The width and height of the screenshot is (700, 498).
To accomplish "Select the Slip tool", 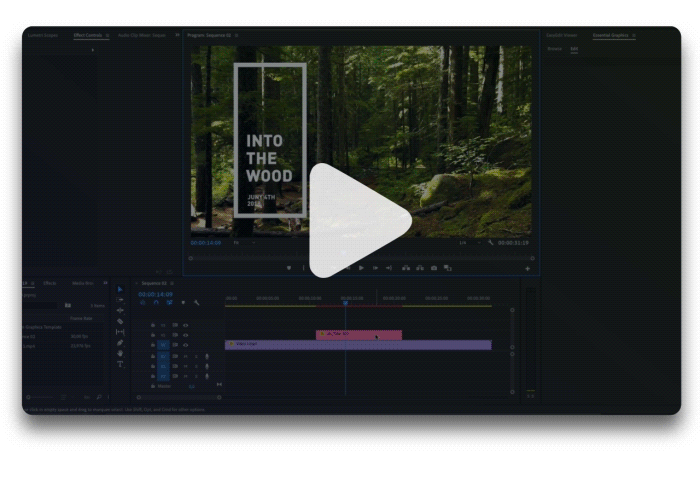I will point(120,331).
